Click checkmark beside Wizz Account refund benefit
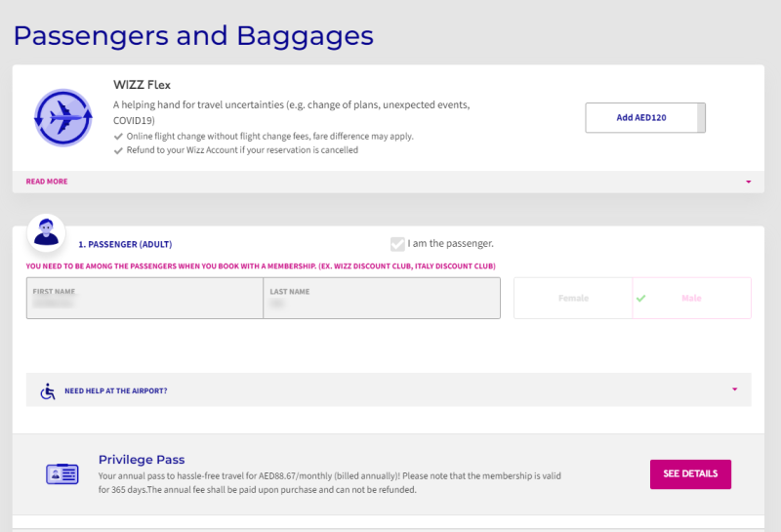The width and height of the screenshot is (781, 532). tap(118, 150)
